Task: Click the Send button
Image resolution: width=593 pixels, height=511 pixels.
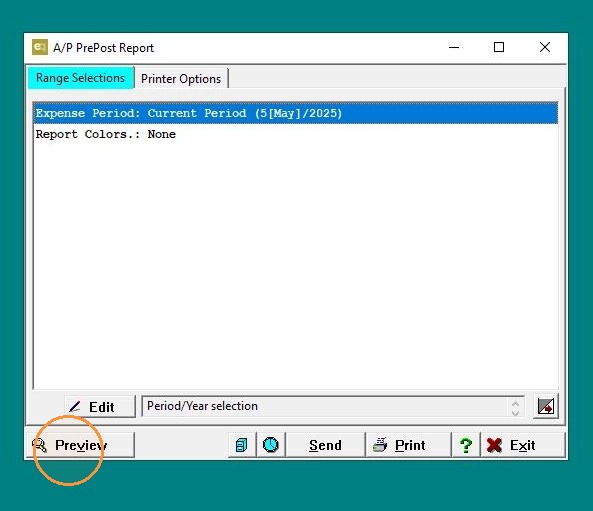Action: [325, 445]
